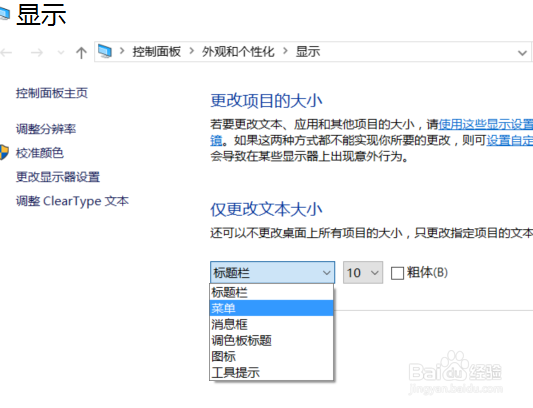This screenshot has height=408, width=533.
Task: Open address bar history dropdown arrow
Action: 522,53
